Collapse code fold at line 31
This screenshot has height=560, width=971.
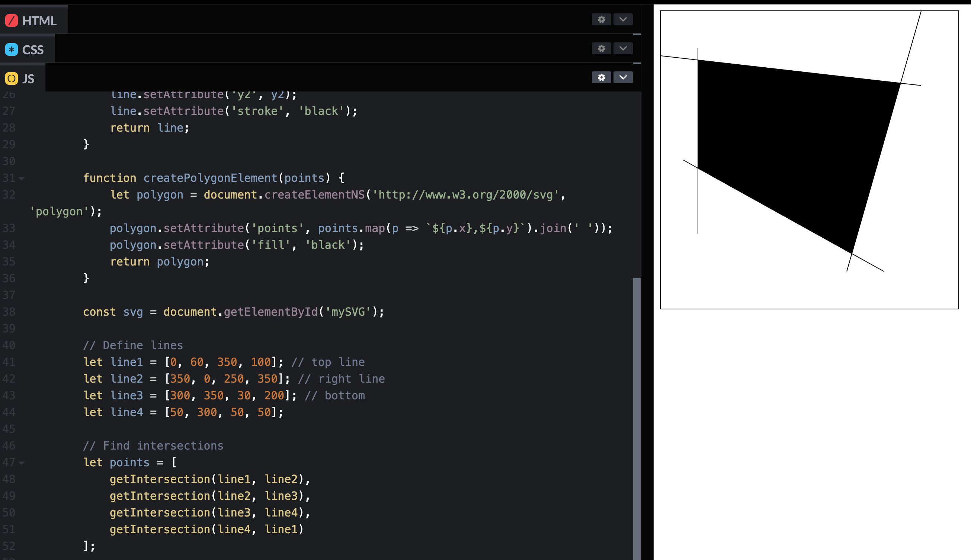pos(22,178)
